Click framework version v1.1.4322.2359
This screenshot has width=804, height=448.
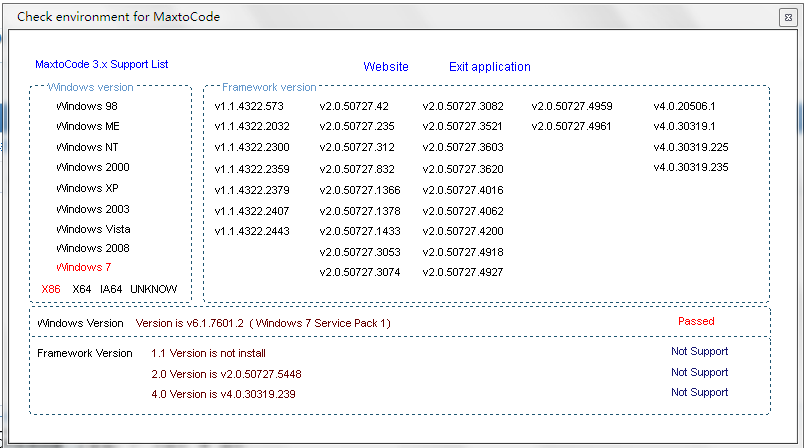point(252,169)
